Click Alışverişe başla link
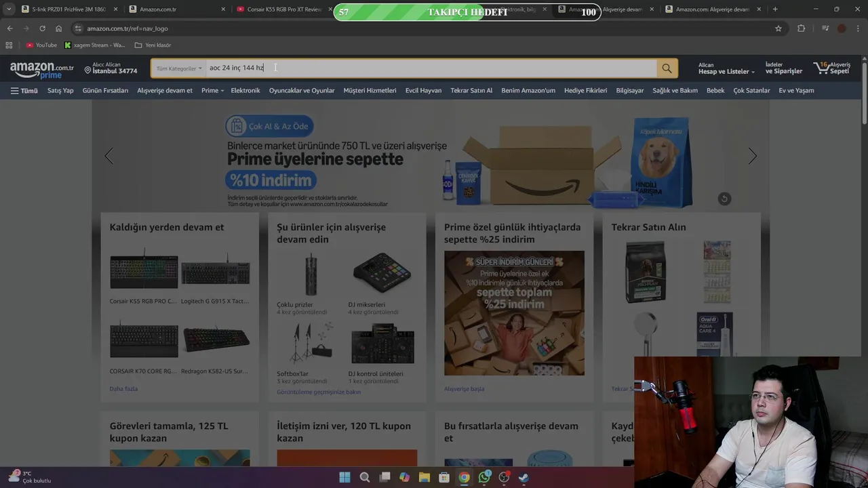The height and width of the screenshot is (488, 868). pos(465,389)
